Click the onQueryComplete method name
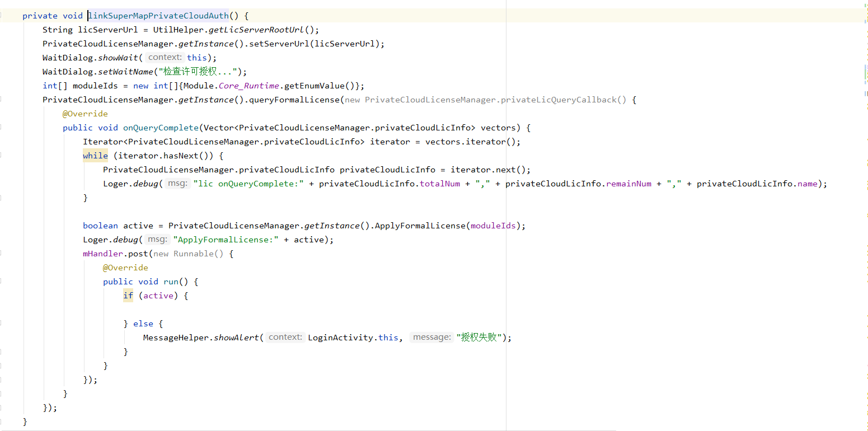868x431 pixels. click(161, 128)
